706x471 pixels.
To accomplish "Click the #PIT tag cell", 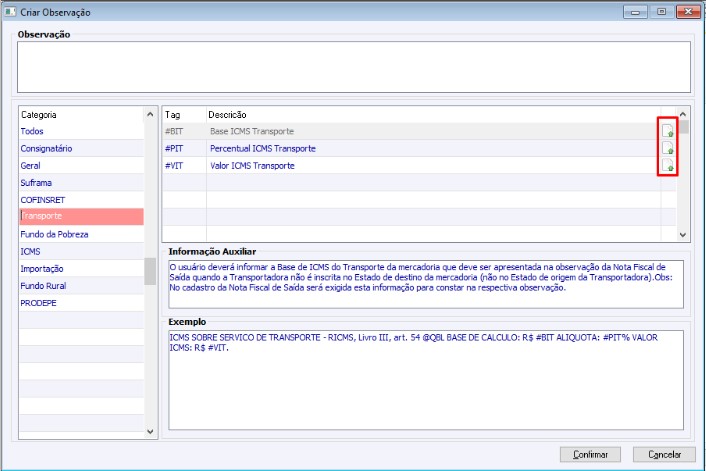I will click(x=184, y=148).
